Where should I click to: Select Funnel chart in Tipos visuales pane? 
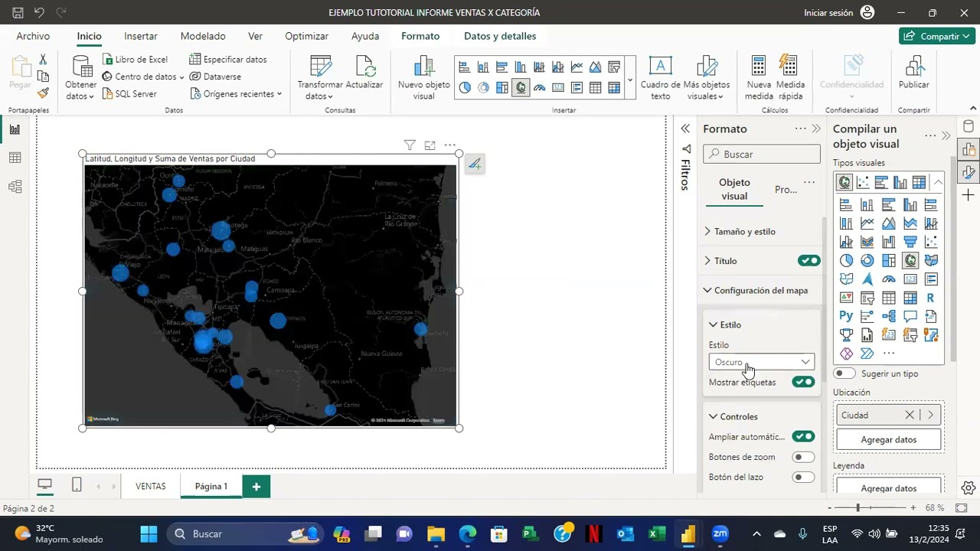(910, 242)
